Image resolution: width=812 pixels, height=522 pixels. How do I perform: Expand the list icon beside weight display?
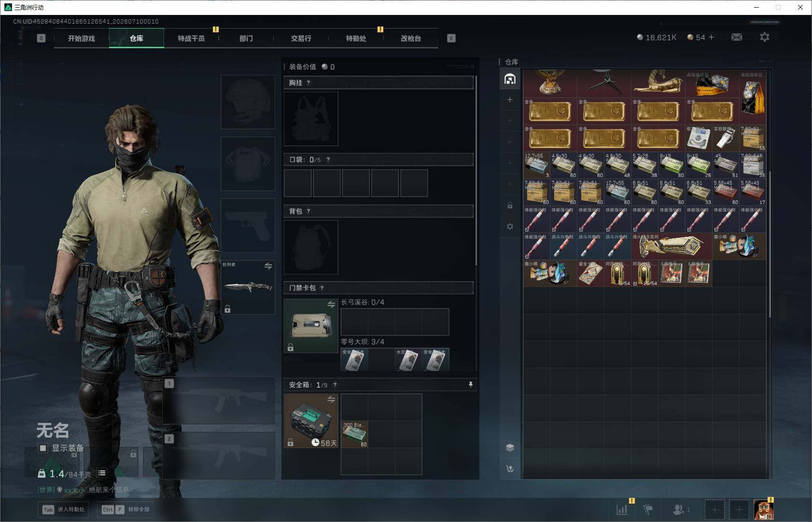(x=102, y=473)
